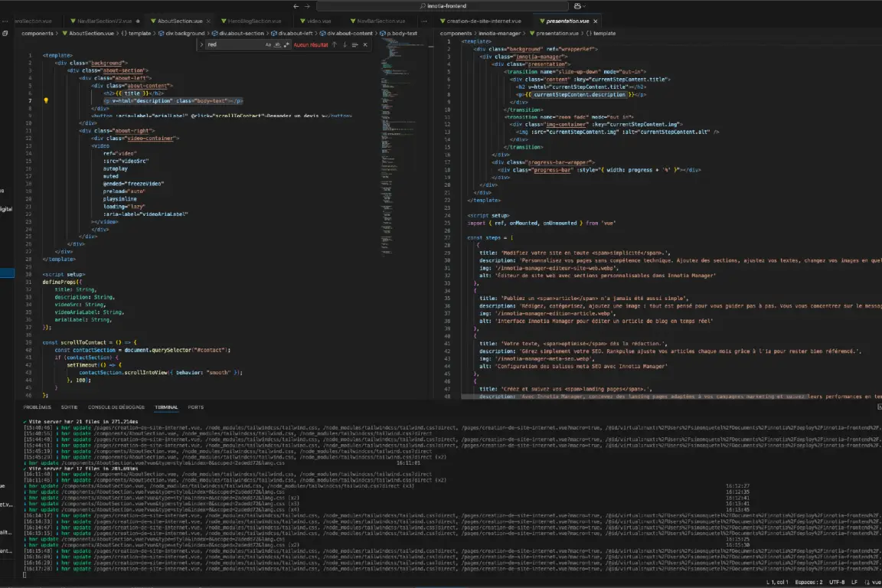Toggle whole word matching in find
The height and width of the screenshot is (588, 882).
click(x=277, y=45)
